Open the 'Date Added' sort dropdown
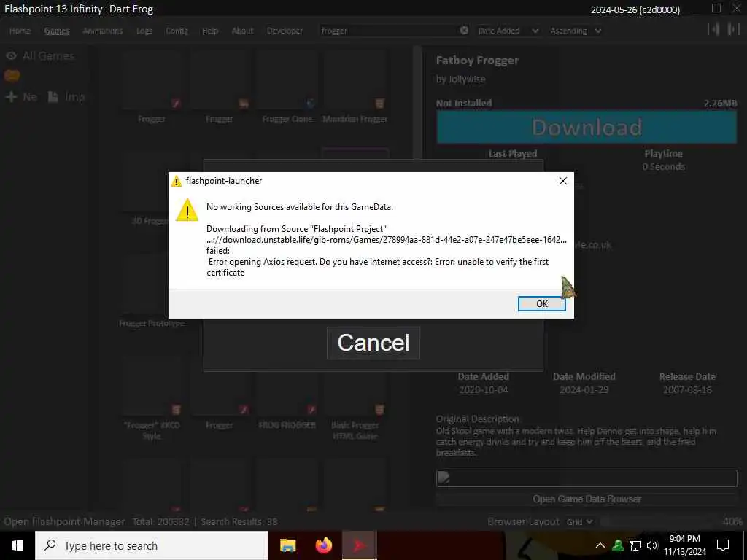This screenshot has height=560, width=747. tap(508, 31)
